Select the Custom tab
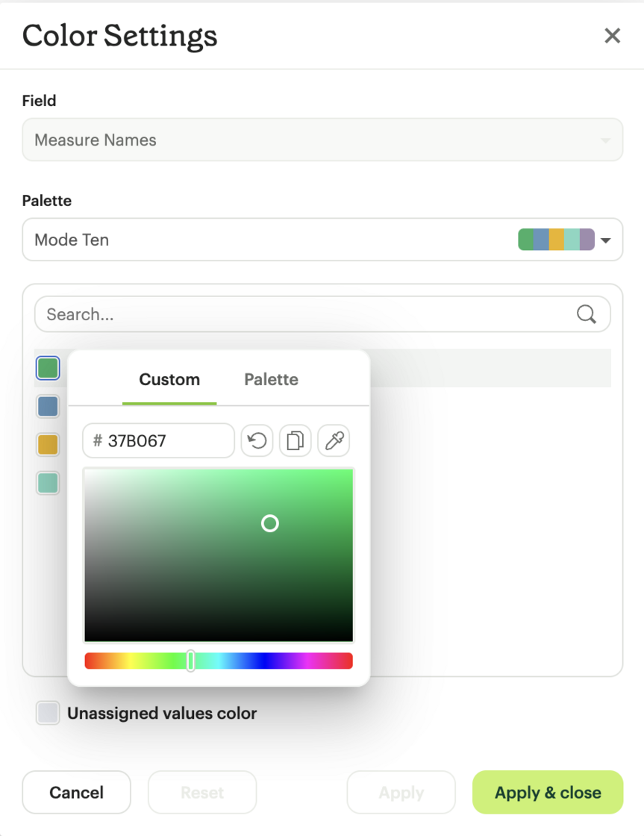Screen dimensions: 644x836 tap(169, 379)
